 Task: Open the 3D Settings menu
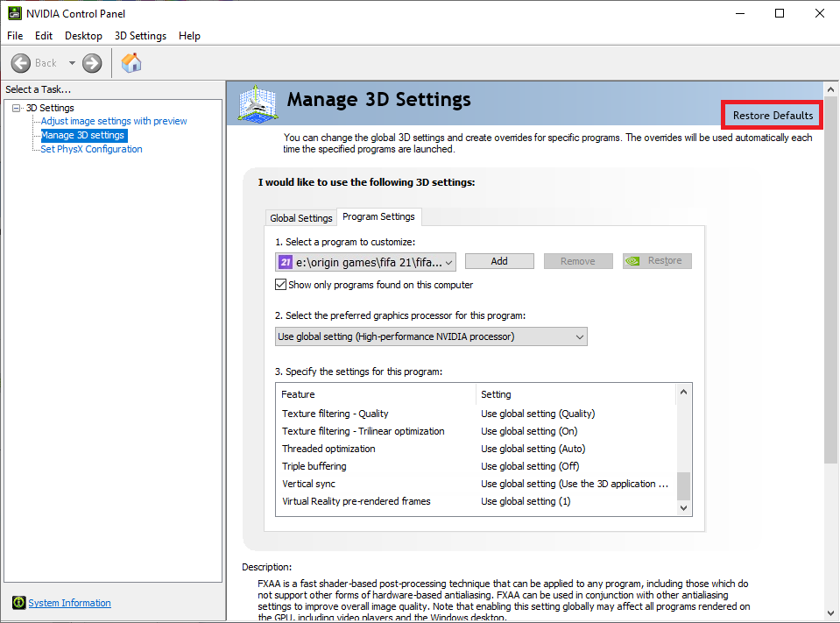click(x=140, y=36)
